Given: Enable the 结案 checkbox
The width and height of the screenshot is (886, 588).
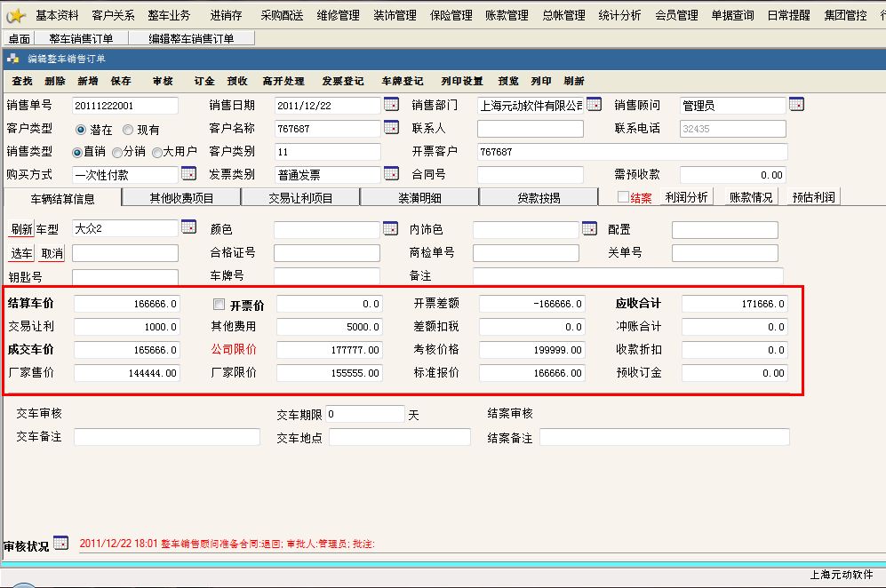Looking at the screenshot, I should click(x=623, y=197).
